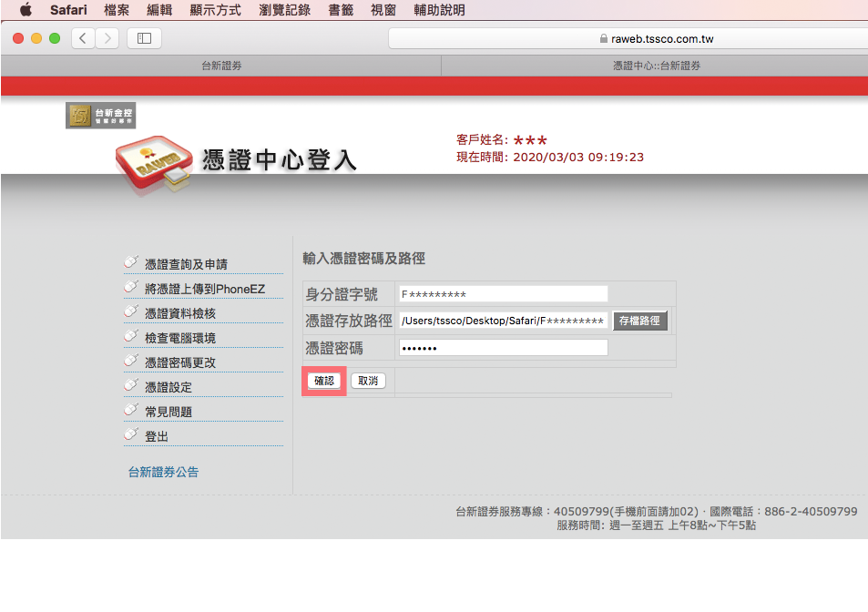Screen dimensions: 868x612
Task: Click the 服務時間 hours text
Action: point(656,525)
